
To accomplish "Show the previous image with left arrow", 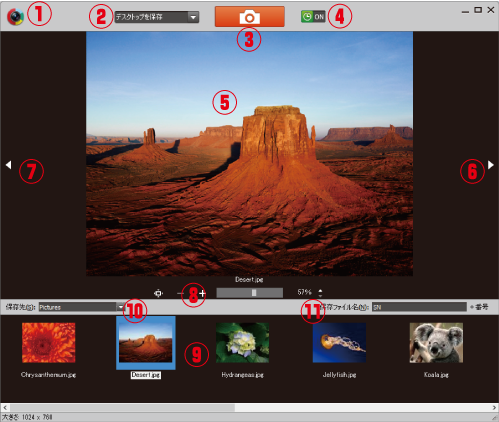I will coord(9,165).
